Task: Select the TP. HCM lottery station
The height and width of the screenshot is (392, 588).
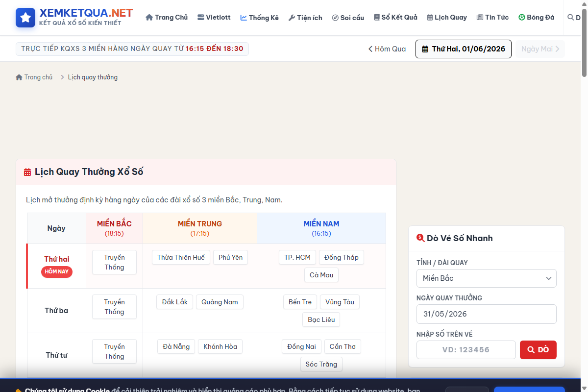Action: (297, 257)
